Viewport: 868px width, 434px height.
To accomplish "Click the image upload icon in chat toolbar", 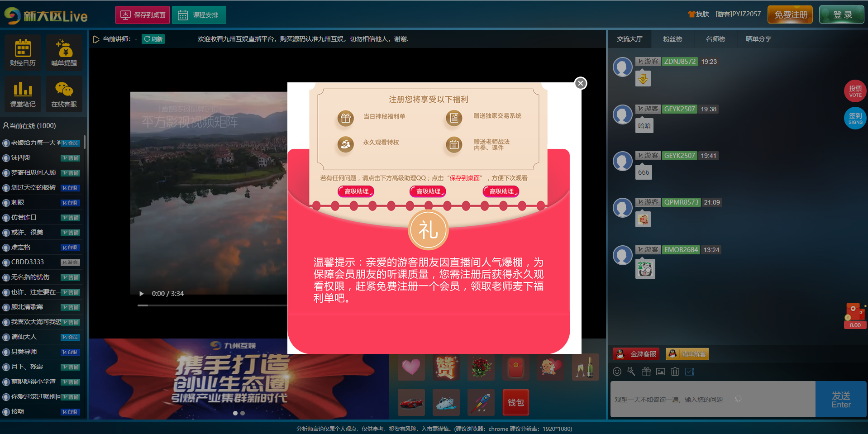I will tap(660, 372).
